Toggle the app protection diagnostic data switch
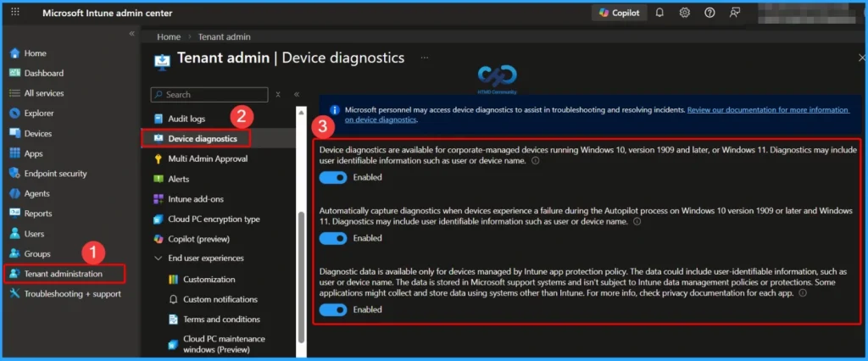Screen dimensions: 868x361 coord(333,309)
